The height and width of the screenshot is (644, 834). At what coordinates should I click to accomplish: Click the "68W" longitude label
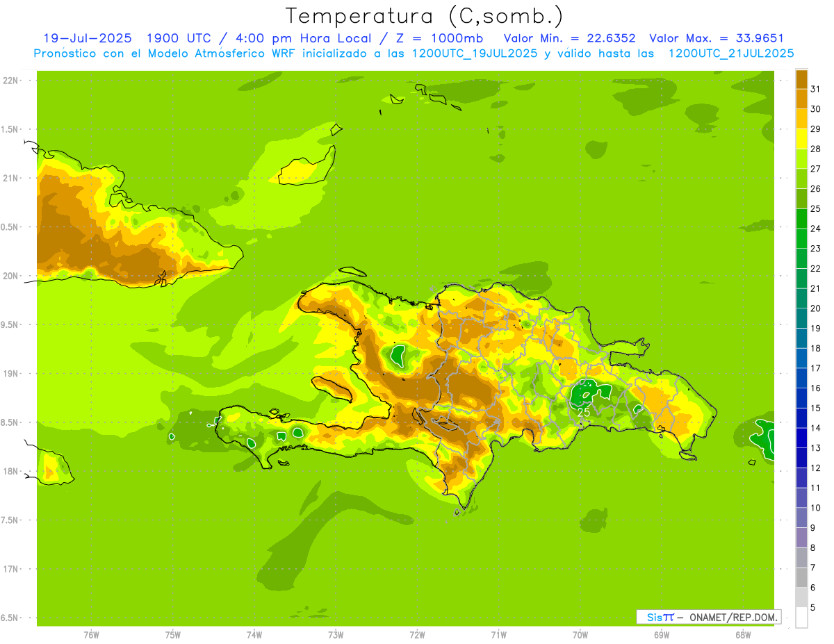click(x=742, y=634)
